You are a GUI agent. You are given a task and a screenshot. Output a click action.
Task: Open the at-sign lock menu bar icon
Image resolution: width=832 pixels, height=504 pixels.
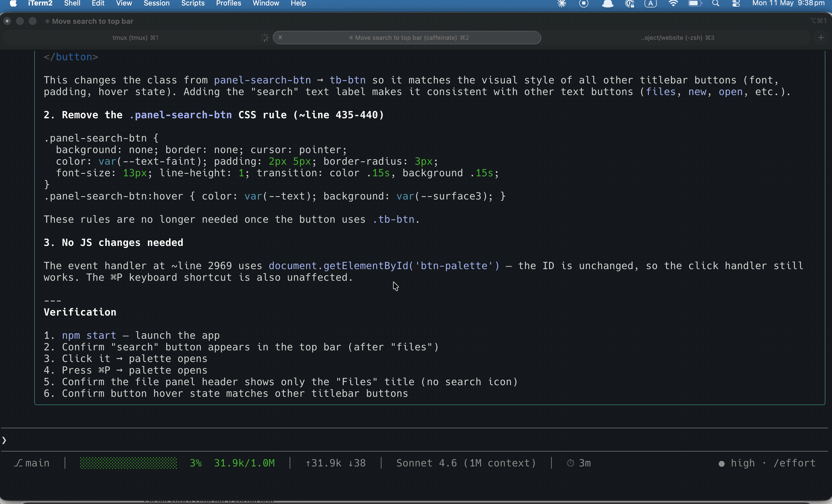(630, 3)
